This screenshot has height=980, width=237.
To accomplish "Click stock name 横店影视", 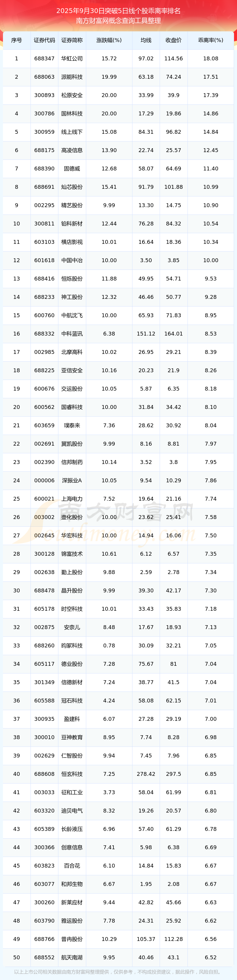I will click(72, 242).
